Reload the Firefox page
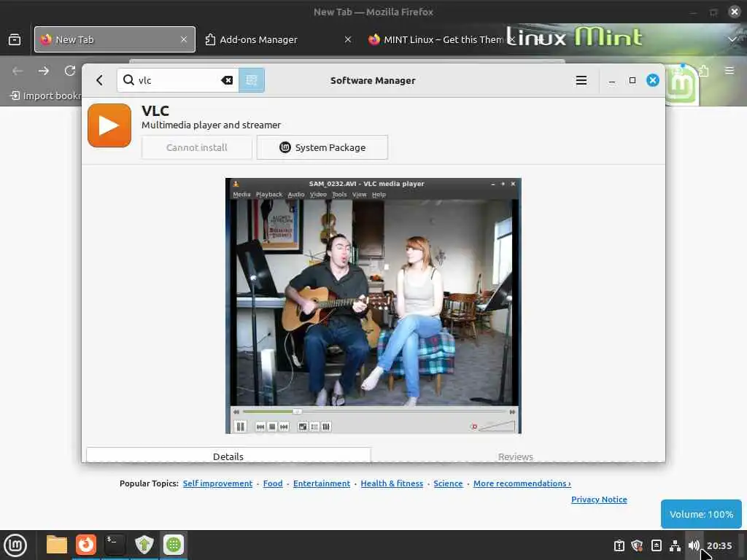The width and height of the screenshot is (747, 560). point(70,71)
